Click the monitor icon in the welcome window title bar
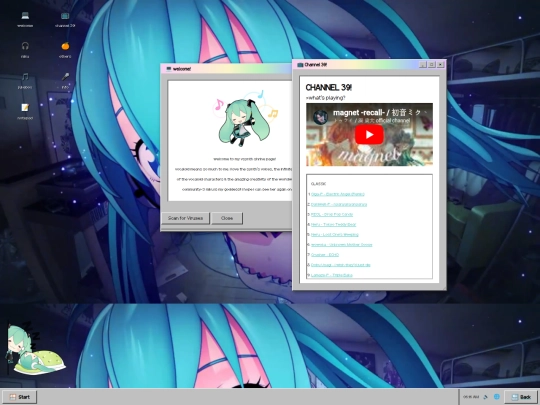This screenshot has width=540, height=405. tap(169, 69)
